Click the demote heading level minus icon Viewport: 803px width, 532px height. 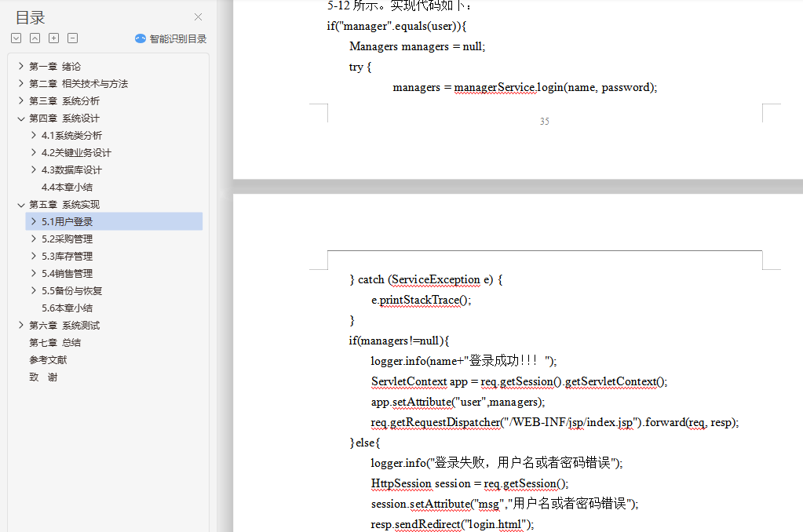73,38
